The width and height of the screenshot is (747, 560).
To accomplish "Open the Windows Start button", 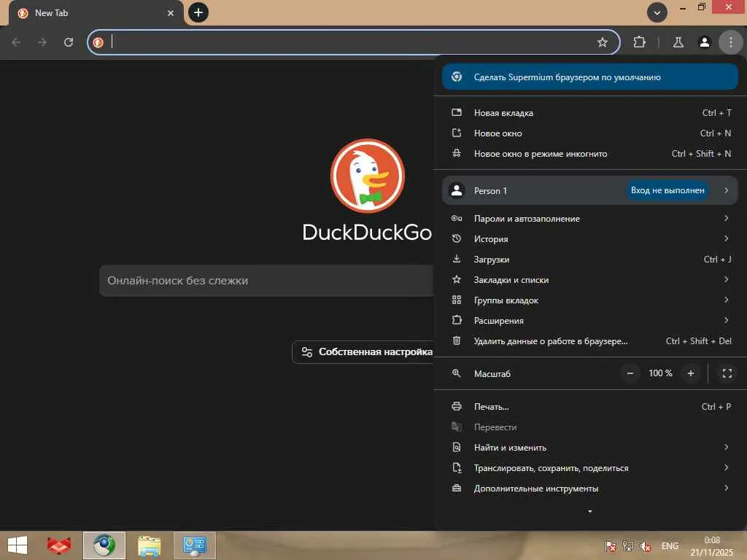I will pyautogui.click(x=18, y=545).
